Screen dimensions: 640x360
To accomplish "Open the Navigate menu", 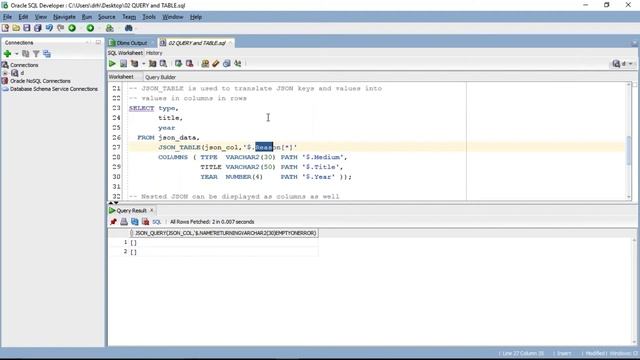I will coord(64,17).
